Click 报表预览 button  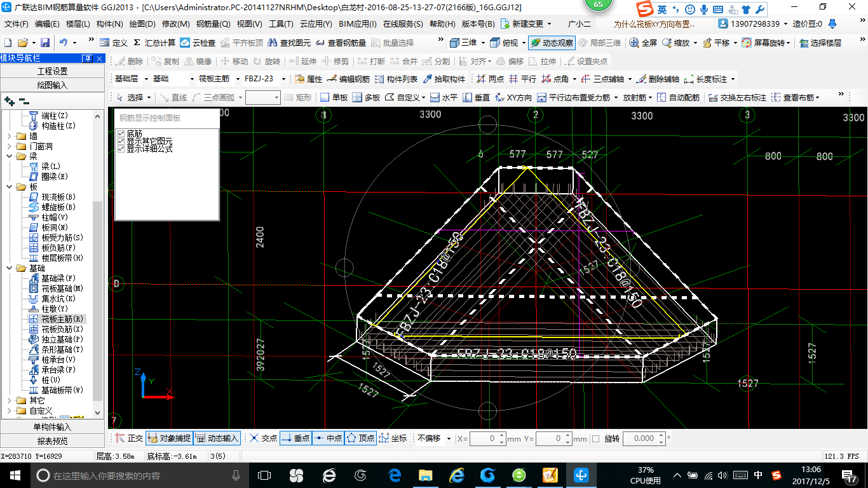(x=52, y=441)
